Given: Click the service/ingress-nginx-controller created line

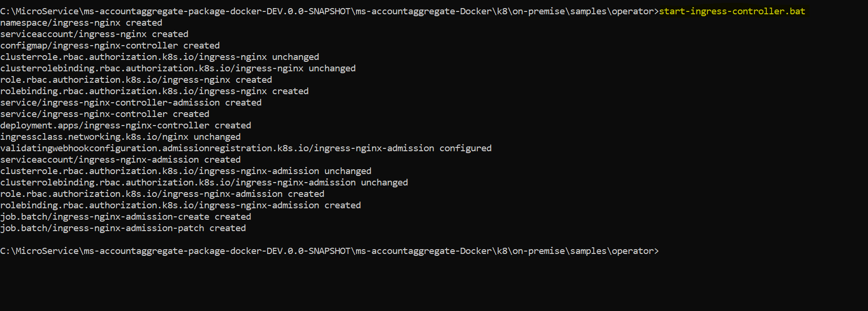Looking at the screenshot, I should pyautogui.click(x=105, y=114).
